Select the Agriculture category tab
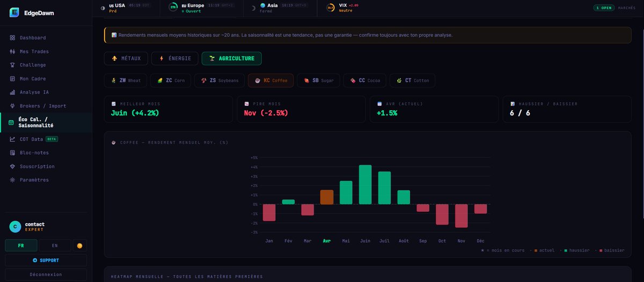Viewport: 644px width, 282px height. click(232, 58)
